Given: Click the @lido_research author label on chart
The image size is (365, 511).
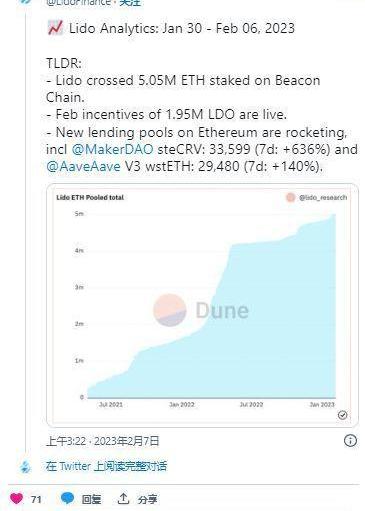Looking at the screenshot, I should click(323, 198).
